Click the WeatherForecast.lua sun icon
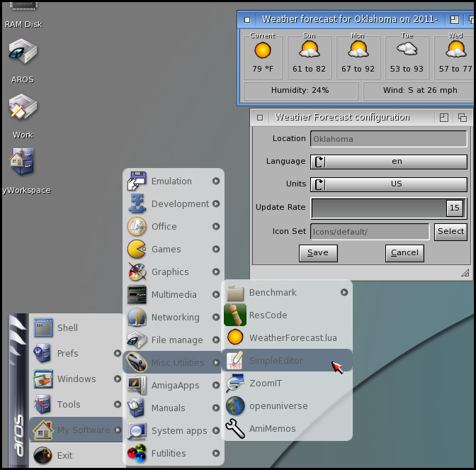 pyautogui.click(x=235, y=337)
